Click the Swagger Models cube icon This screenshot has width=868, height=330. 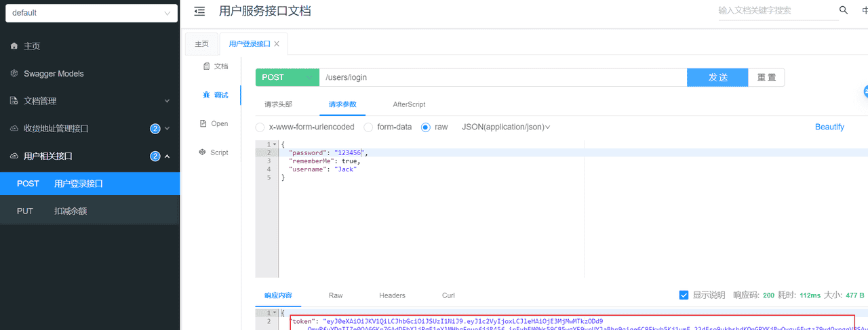point(14,74)
